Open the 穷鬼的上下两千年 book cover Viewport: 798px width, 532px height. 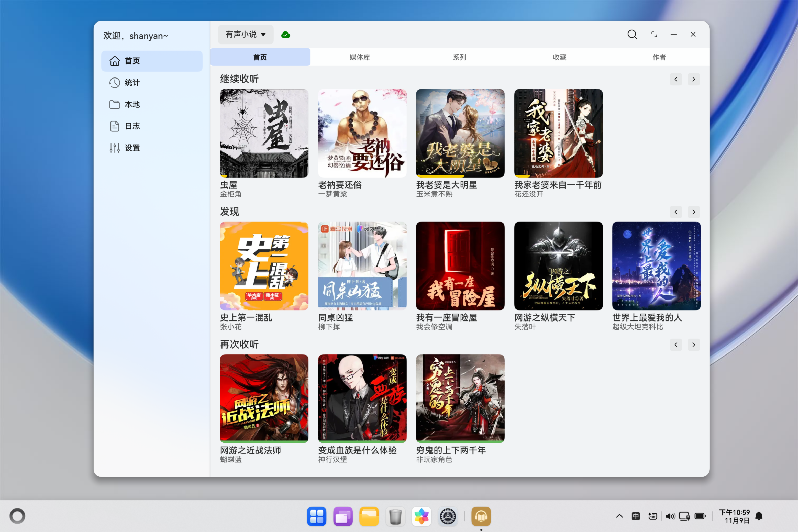pyautogui.click(x=460, y=399)
